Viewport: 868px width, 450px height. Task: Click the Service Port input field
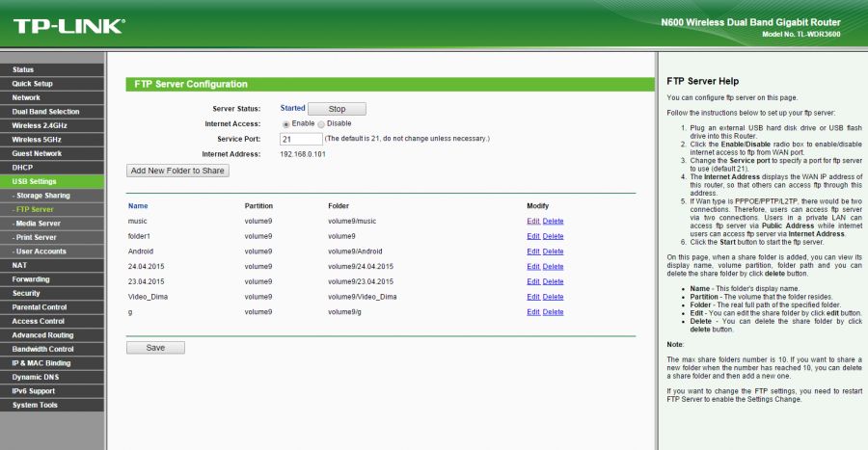[301, 139]
